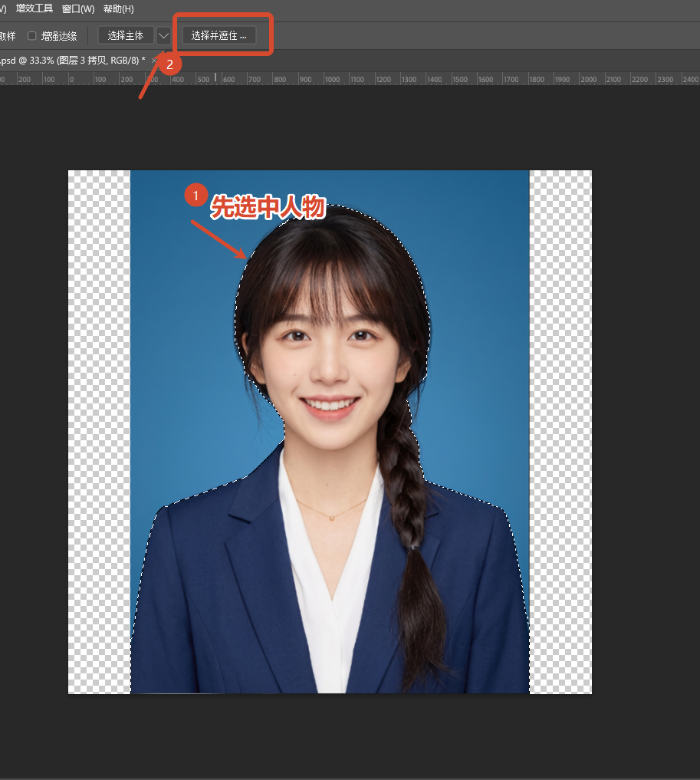Screen dimensions: 700x780
Task: Click the portrait photo on canvas
Action: 330,431
